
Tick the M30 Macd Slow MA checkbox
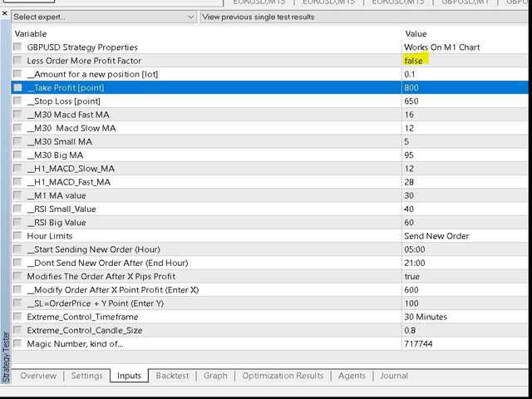17,127
